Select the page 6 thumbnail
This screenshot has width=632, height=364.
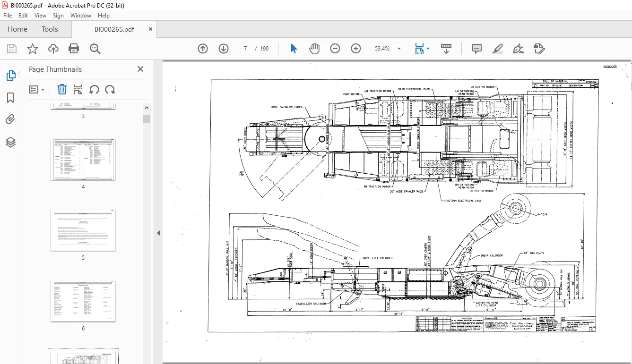pos(83,301)
